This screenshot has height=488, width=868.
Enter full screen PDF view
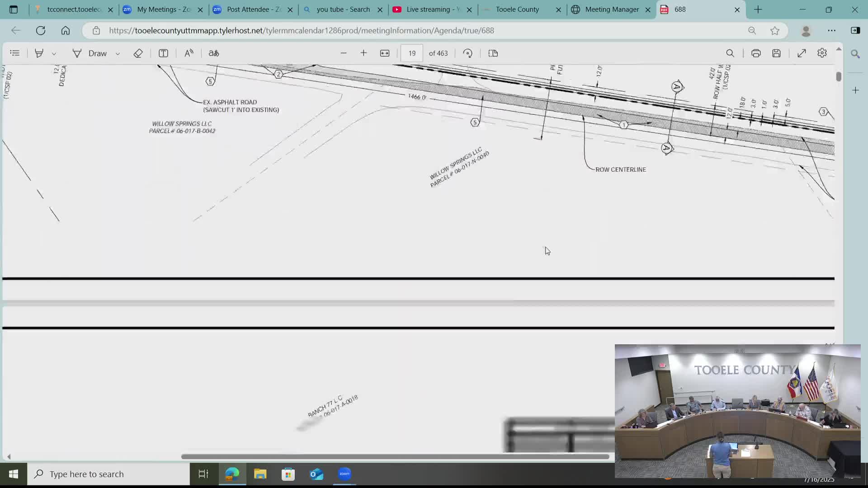[x=802, y=53]
